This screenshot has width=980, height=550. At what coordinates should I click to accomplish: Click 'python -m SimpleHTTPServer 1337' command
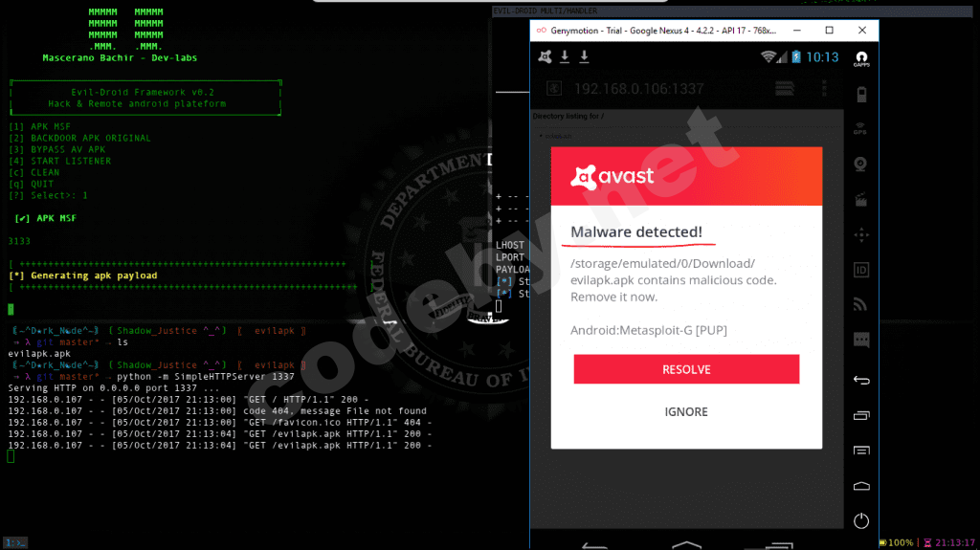point(206,376)
